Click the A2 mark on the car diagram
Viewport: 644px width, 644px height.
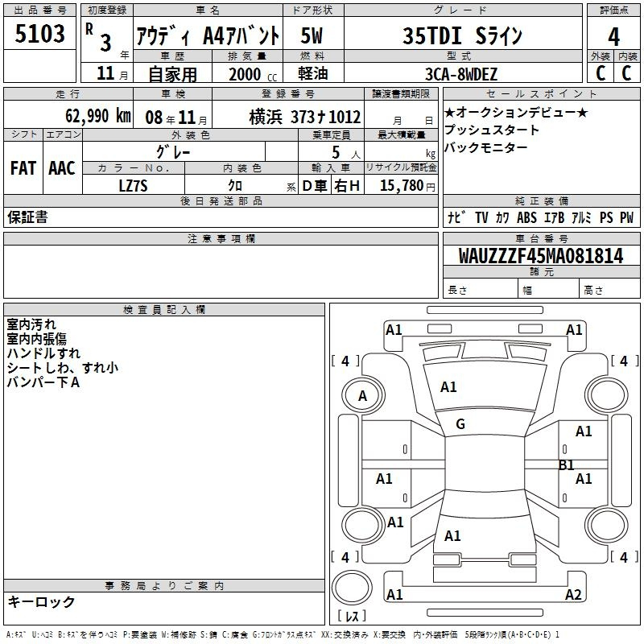[x=573, y=595]
